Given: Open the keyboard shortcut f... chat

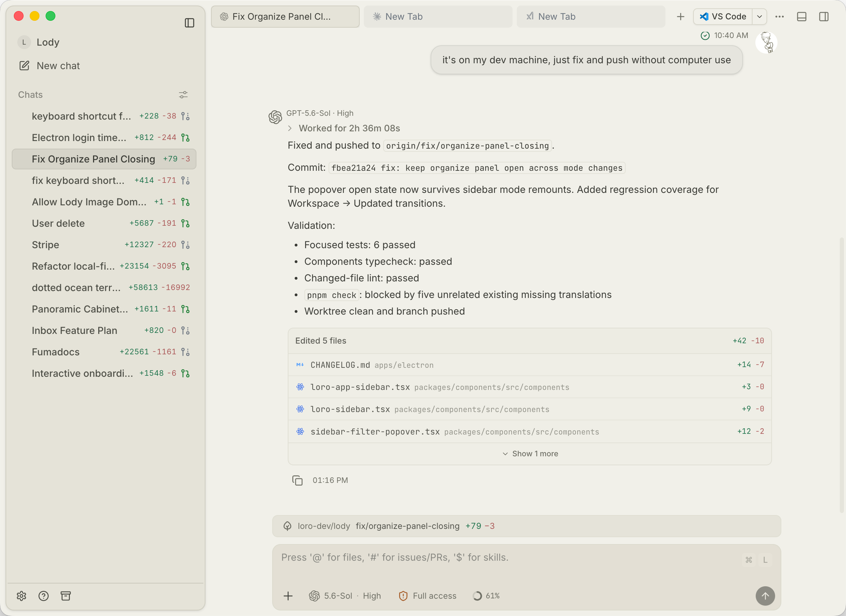Looking at the screenshot, I should [x=104, y=116].
